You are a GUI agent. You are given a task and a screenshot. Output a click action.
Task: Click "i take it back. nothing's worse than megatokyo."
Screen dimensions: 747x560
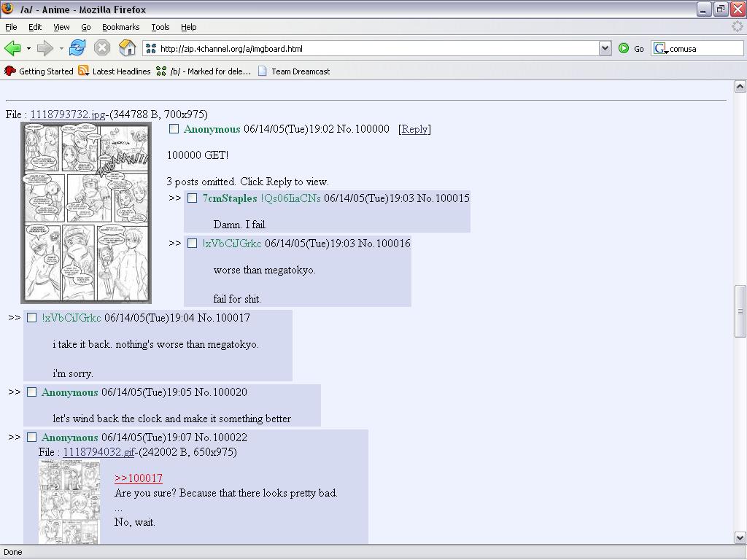[x=156, y=344]
